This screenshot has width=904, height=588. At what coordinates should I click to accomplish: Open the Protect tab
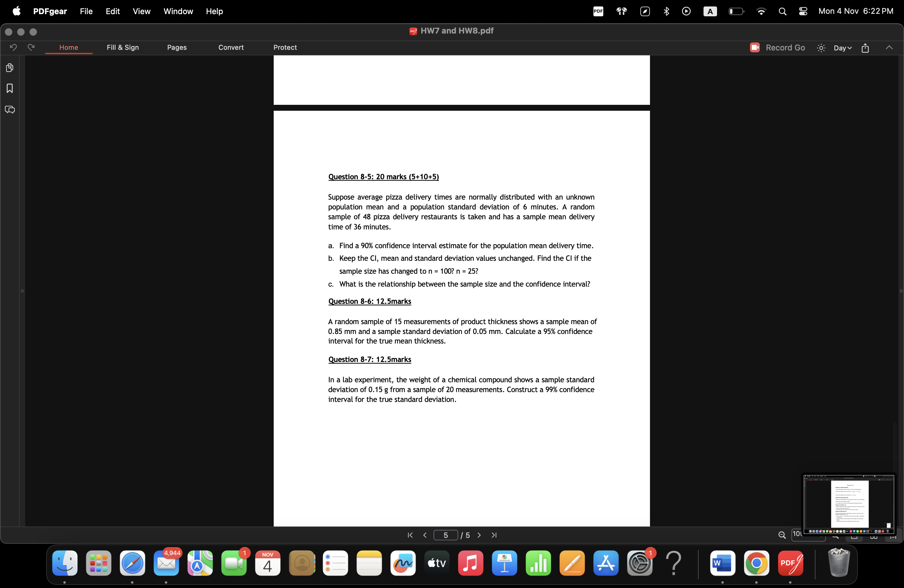(285, 47)
